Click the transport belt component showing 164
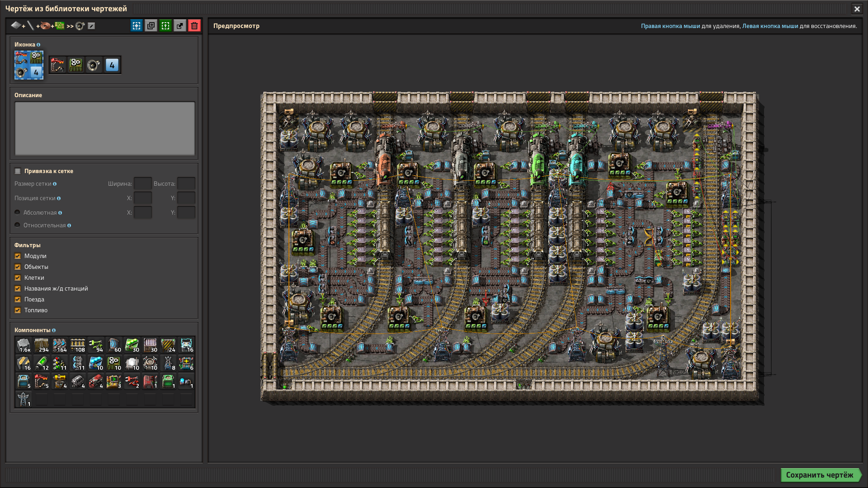The width and height of the screenshot is (868, 488). pos(60,345)
